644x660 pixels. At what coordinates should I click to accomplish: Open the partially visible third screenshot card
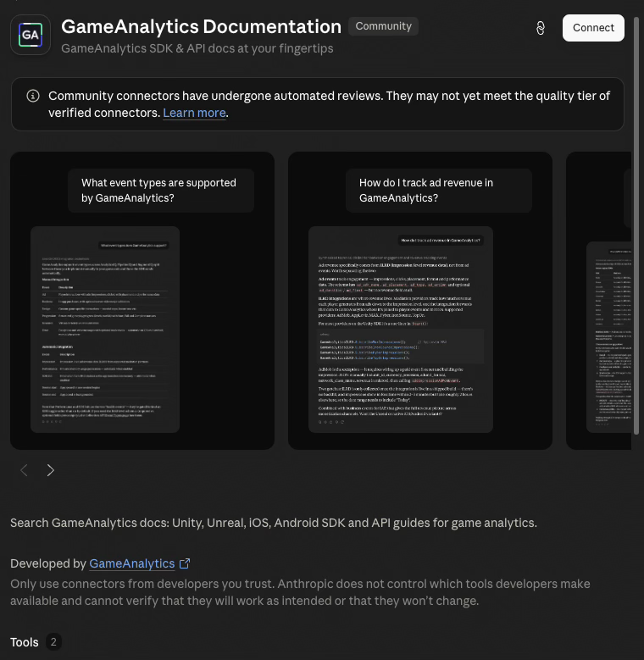tap(598, 301)
